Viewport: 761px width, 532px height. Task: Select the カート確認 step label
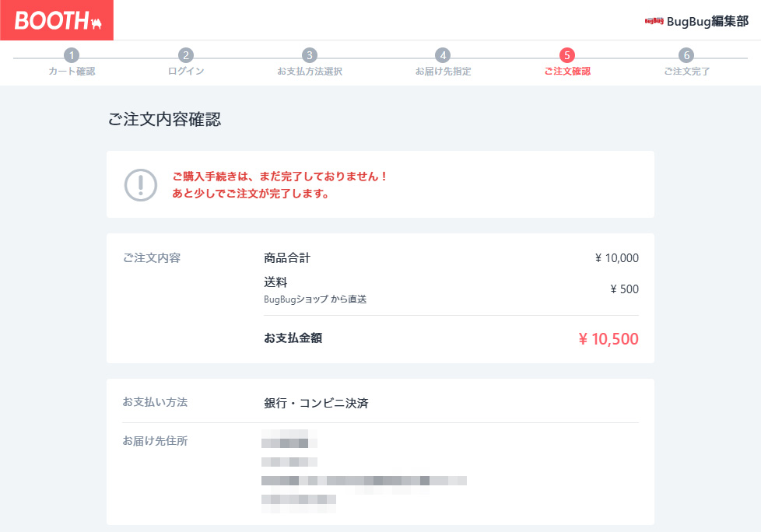pyautogui.click(x=72, y=72)
